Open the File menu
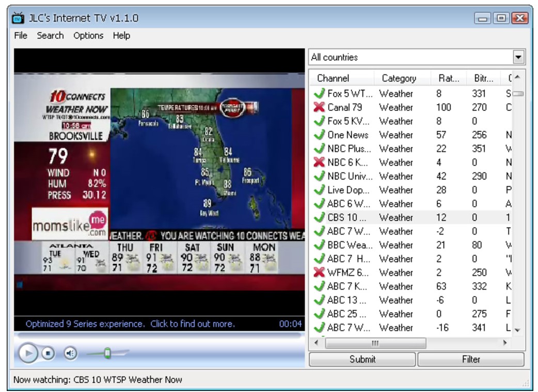Image resolution: width=538 pixels, height=392 pixels. pos(21,35)
